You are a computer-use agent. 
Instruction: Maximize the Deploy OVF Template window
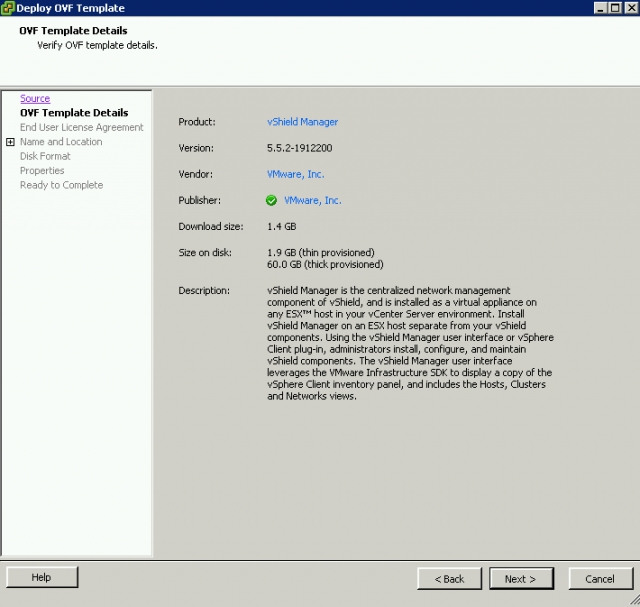pos(614,8)
